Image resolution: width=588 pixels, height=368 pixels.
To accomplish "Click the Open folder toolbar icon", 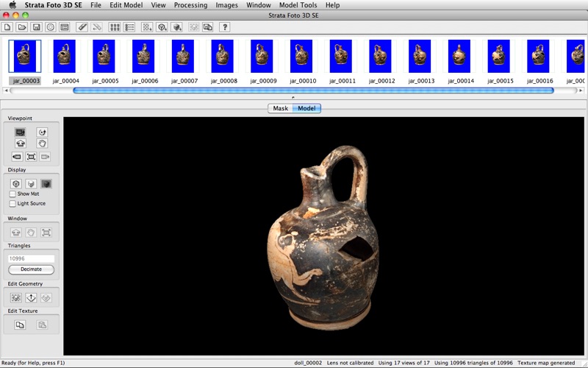I will pos(22,27).
